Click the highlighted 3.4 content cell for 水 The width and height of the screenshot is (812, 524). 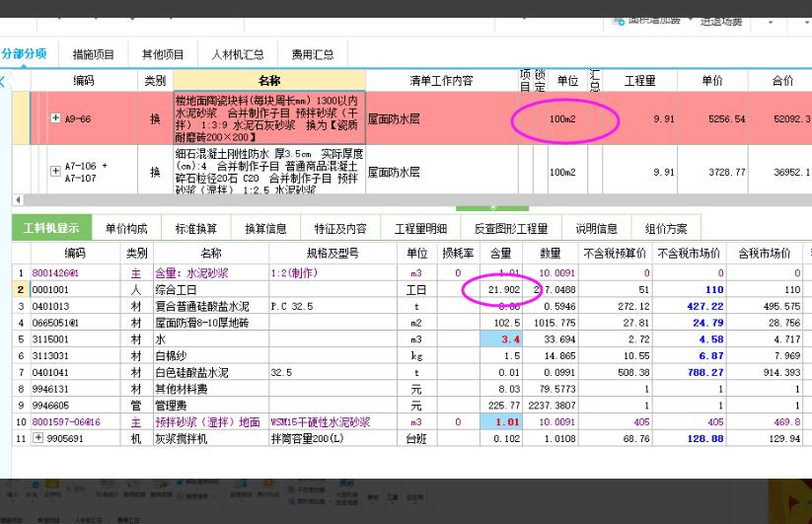click(501, 339)
